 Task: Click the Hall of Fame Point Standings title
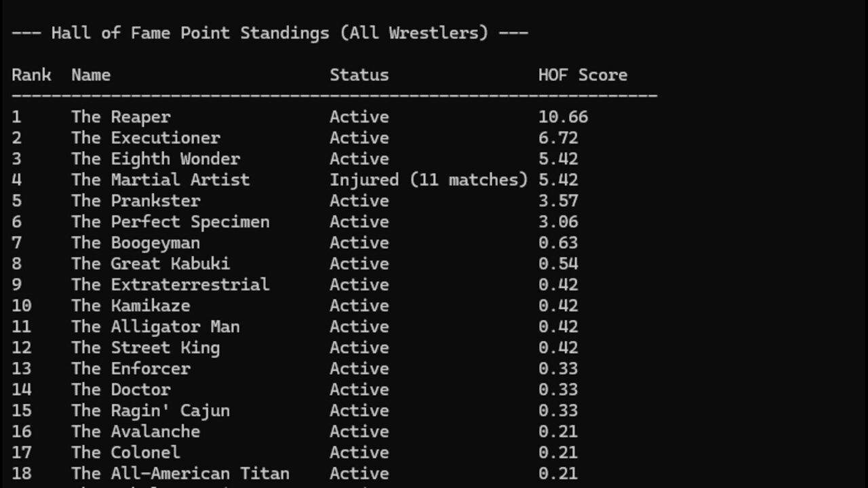[269, 33]
